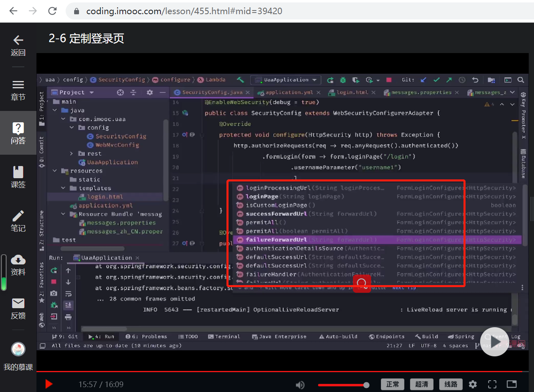Click the Project panel hide minus icon
The width and height of the screenshot is (534, 392).
[x=162, y=92]
